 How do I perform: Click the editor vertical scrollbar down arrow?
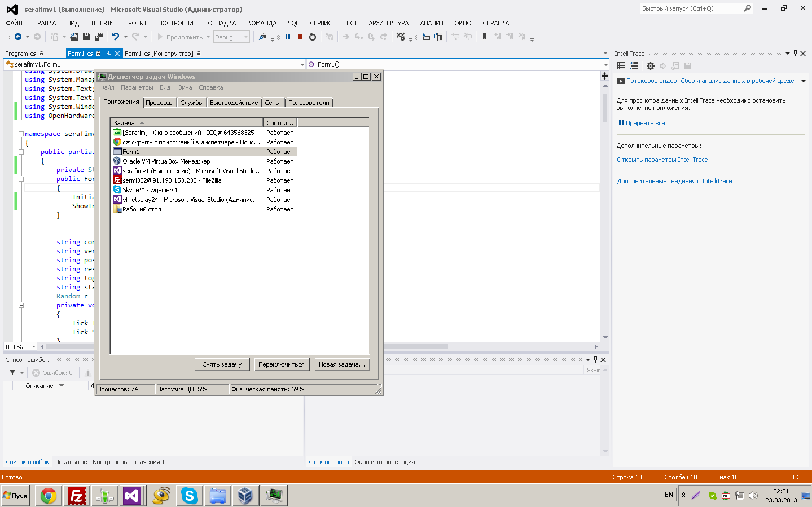pos(605,337)
